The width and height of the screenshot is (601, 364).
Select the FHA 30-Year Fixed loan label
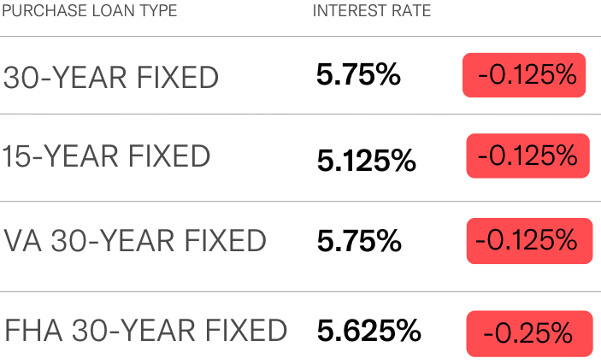click(145, 330)
